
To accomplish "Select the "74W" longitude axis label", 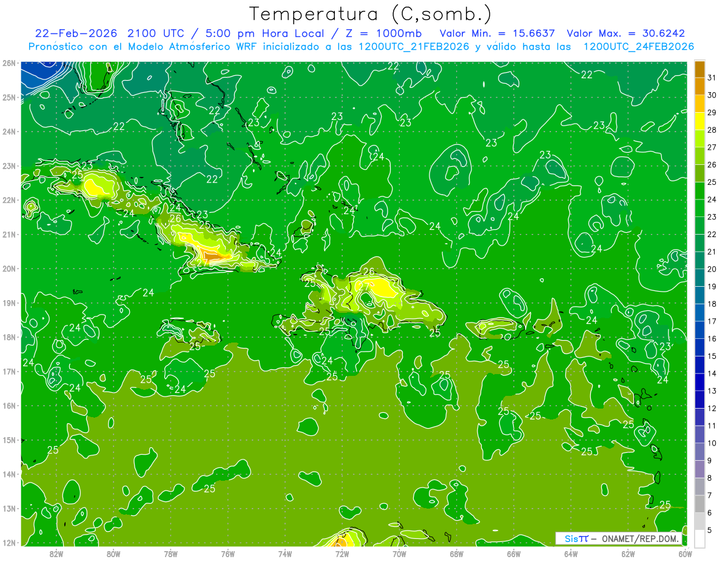I will click(x=285, y=554).
